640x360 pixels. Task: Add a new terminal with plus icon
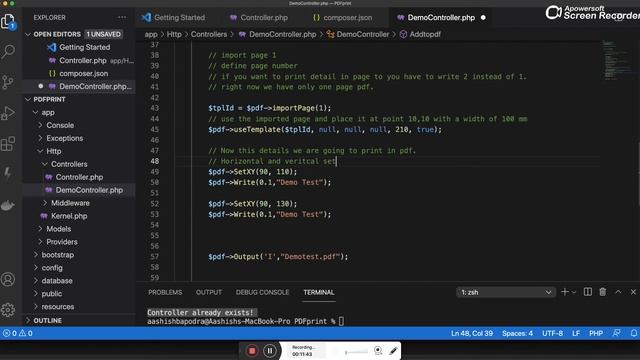coord(565,292)
